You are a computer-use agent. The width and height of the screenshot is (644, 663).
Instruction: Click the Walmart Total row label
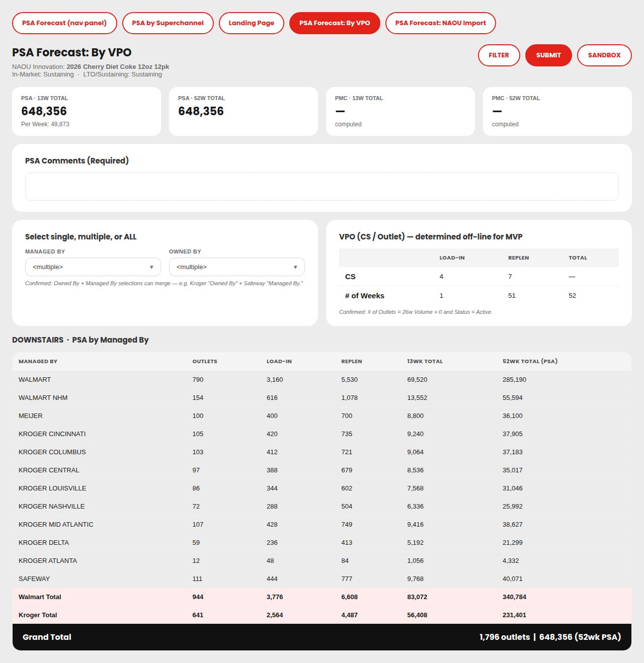[40, 597]
